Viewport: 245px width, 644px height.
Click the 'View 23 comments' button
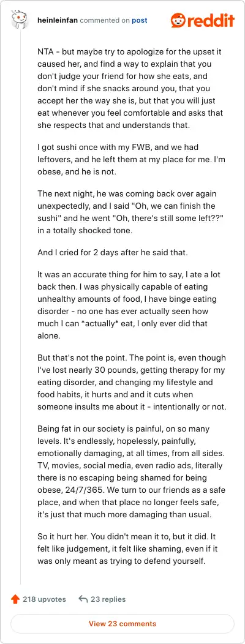123,623
